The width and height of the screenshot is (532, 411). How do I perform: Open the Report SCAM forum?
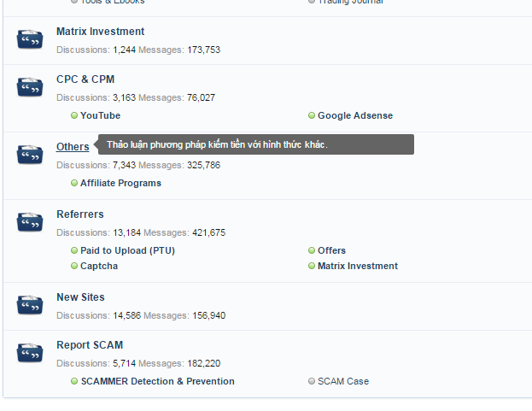(x=90, y=345)
